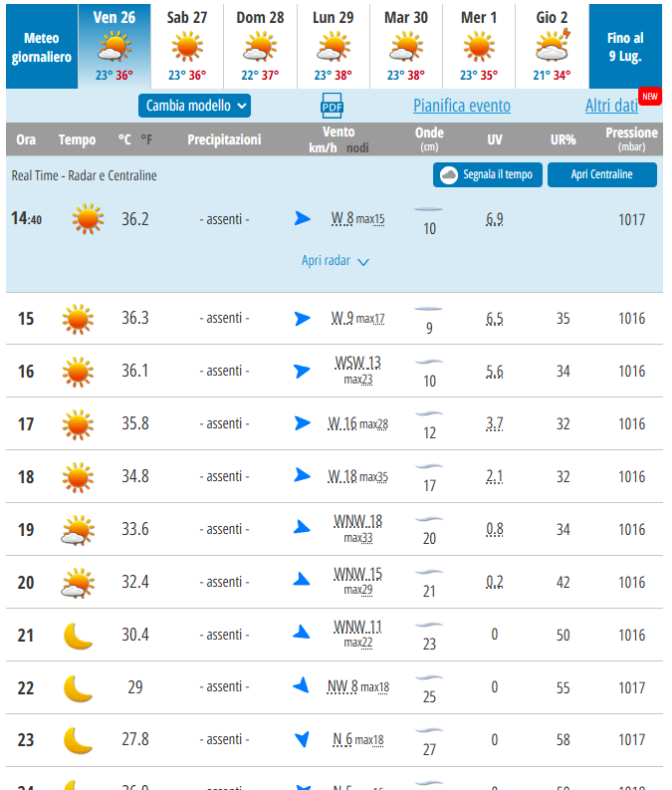This screenshot has height=790, width=672.
Task: Click the moon icon in the 22 row
Action: 78,688
